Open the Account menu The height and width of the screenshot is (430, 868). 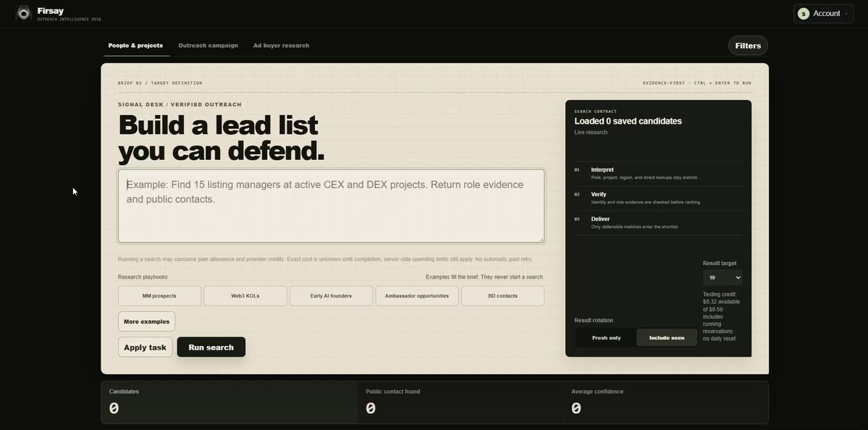[823, 13]
